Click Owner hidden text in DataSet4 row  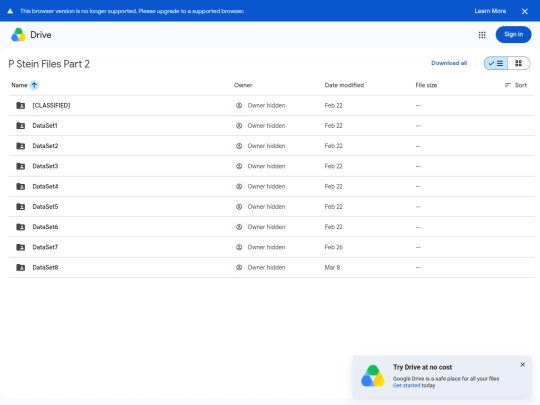coord(266,186)
